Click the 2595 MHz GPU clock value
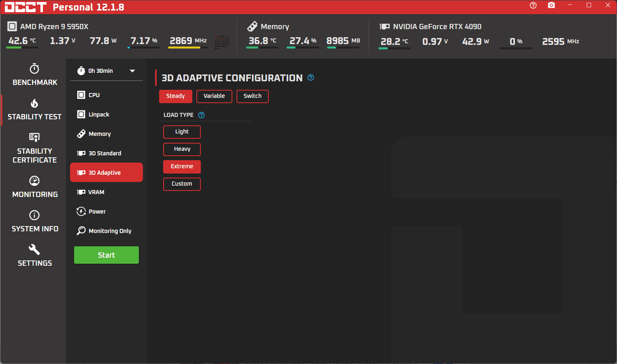Screen dimensions: 617x364 click(x=561, y=42)
